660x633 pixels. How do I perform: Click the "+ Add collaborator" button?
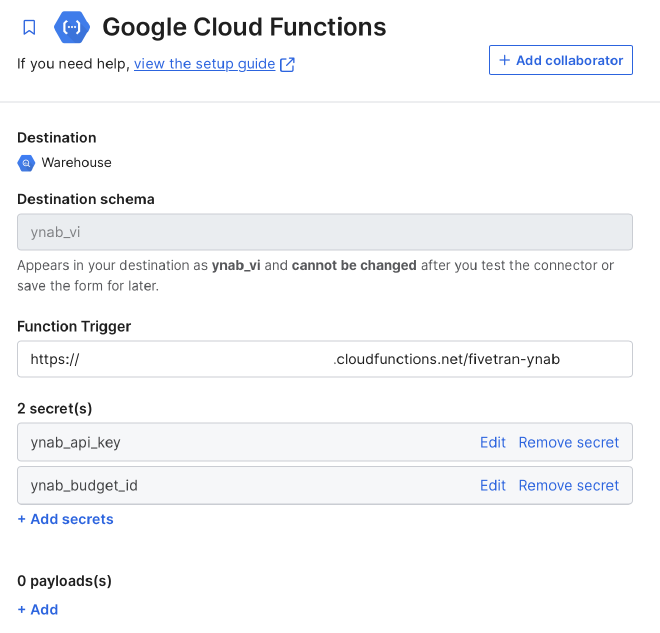coord(561,60)
